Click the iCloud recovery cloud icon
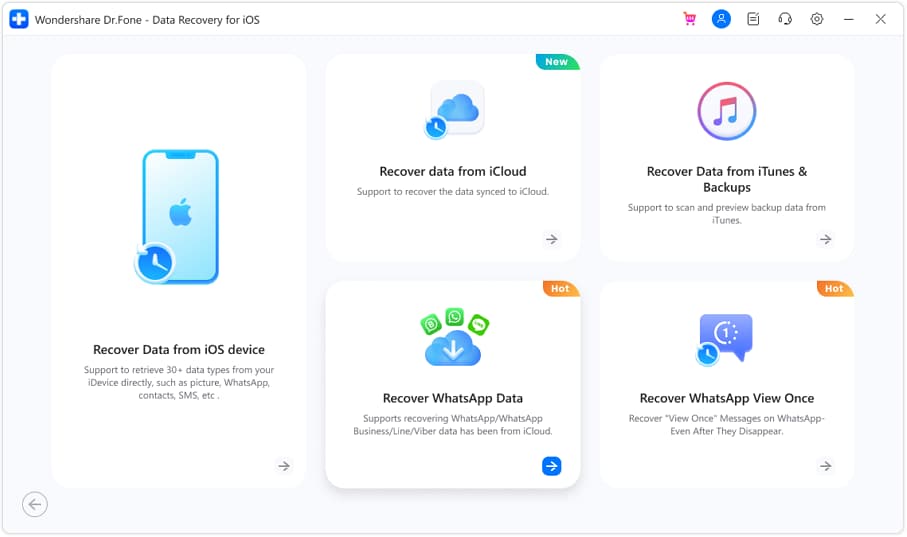This screenshot has width=907, height=537. [x=455, y=110]
